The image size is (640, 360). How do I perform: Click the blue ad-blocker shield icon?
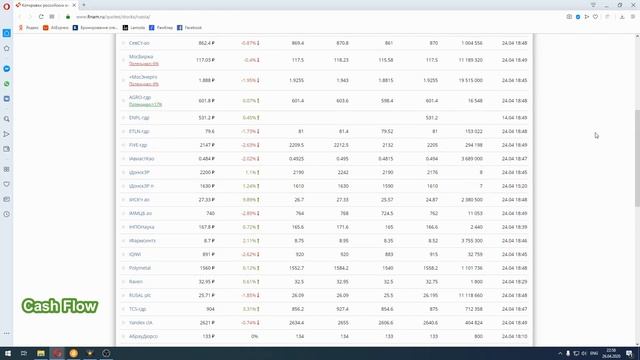[578, 17]
